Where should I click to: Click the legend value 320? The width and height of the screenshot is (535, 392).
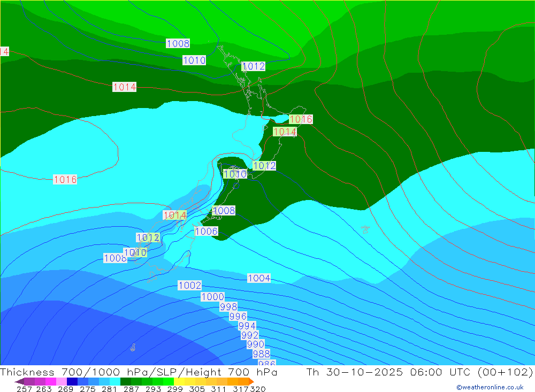258,389
